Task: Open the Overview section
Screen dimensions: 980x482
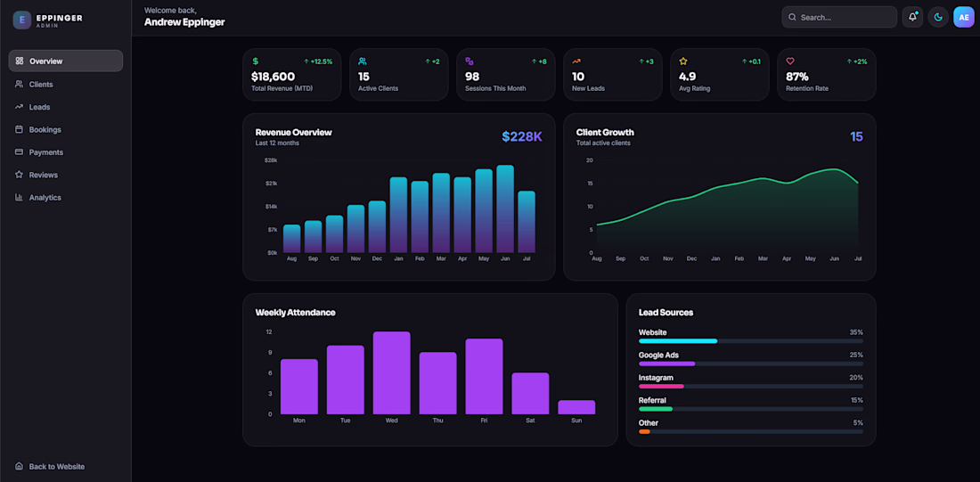Action: [66, 61]
